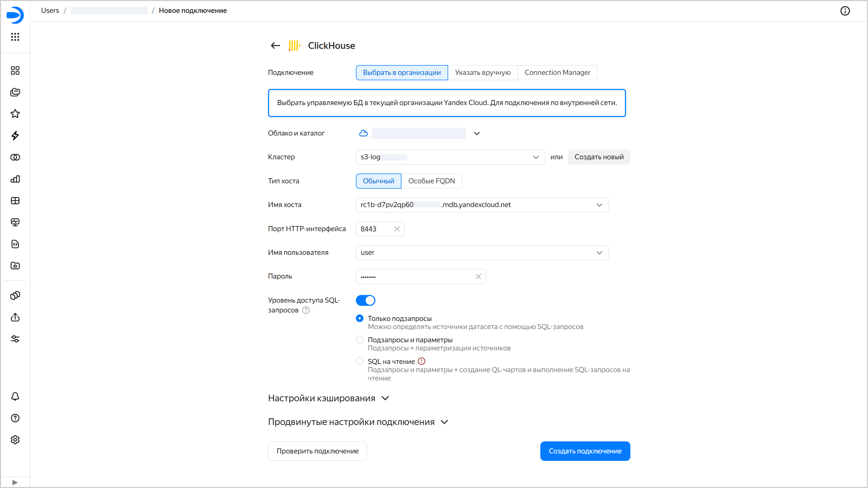
Task: Open notifications bell icon
Action: click(15, 396)
